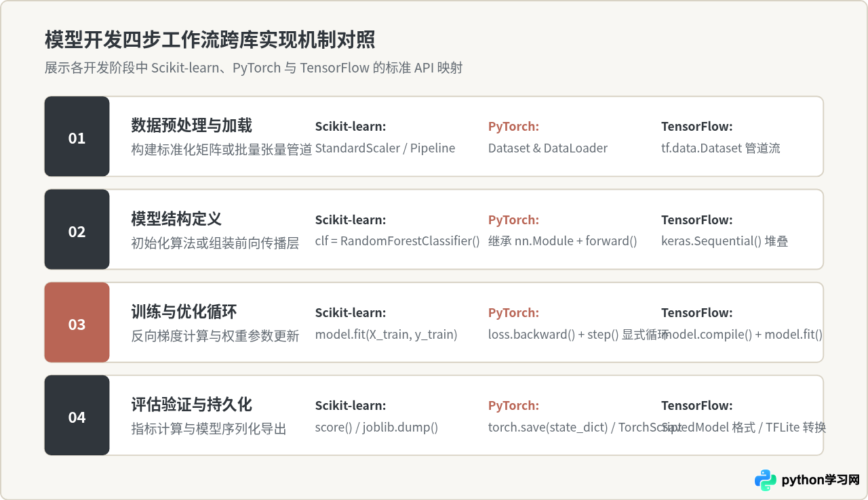Select the text 继承 nn.Module + forward()
Screen dimensions: 868x500
(x=563, y=241)
